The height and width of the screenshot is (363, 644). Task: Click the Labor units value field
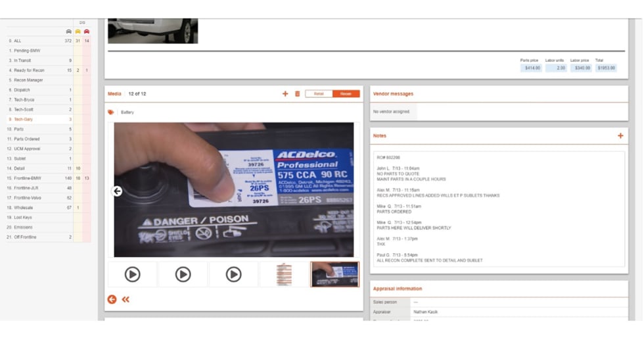coord(556,68)
